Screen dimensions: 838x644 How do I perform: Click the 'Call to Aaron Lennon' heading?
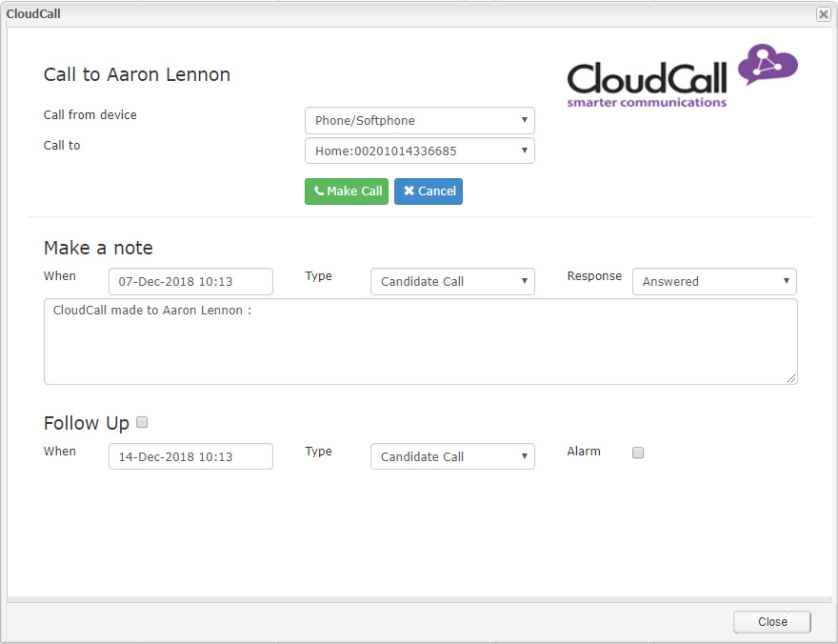(137, 74)
